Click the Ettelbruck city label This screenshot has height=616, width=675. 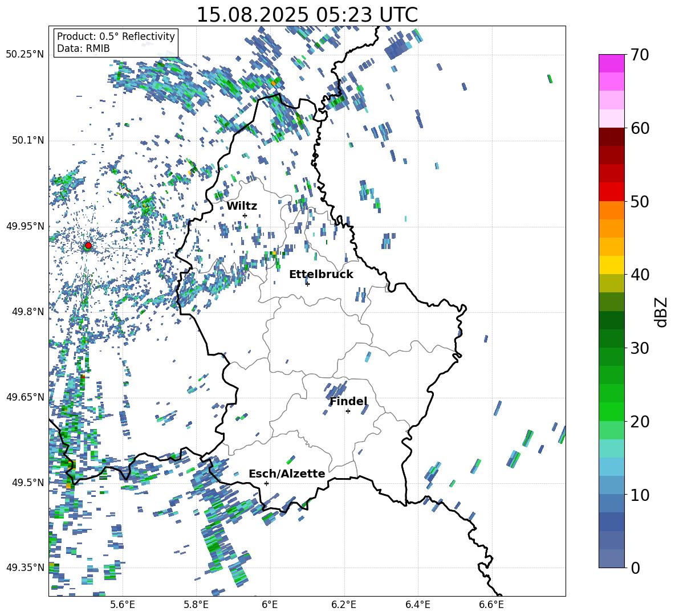[x=321, y=275]
